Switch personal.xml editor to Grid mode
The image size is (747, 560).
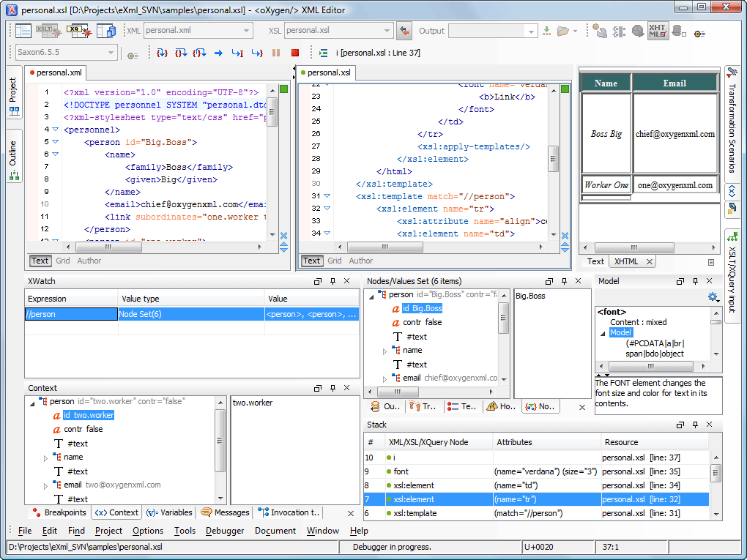click(62, 261)
